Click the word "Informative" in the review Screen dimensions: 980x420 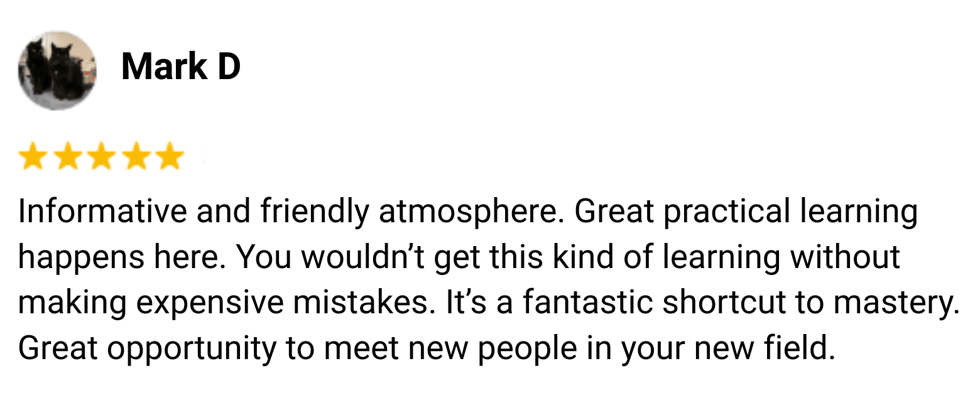pyautogui.click(x=103, y=212)
